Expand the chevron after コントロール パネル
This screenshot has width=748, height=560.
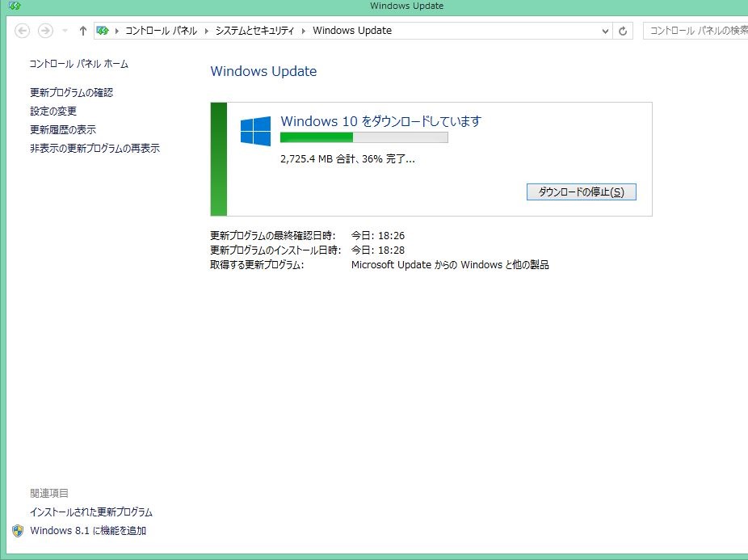coord(207,31)
